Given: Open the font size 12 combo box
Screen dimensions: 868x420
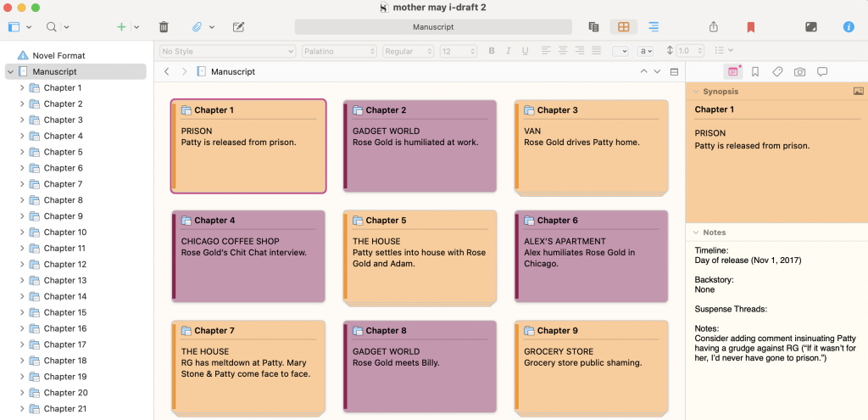Looking at the screenshot, I should click(459, 51).
